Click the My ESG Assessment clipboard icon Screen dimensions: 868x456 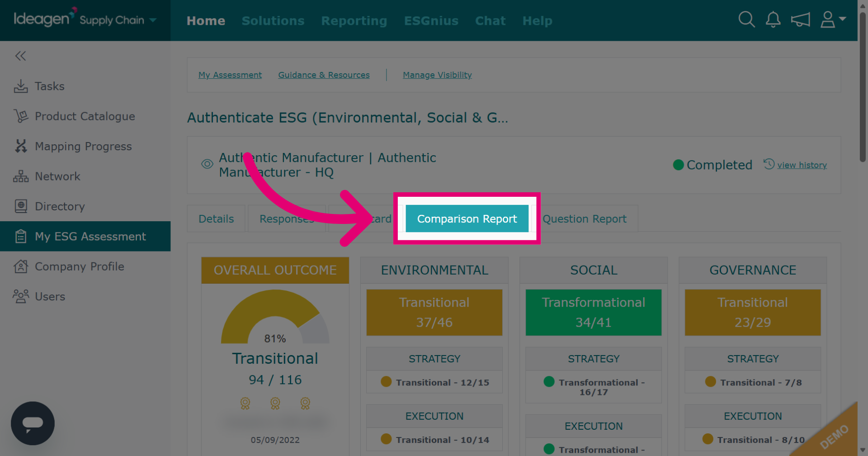click(21, 236)
